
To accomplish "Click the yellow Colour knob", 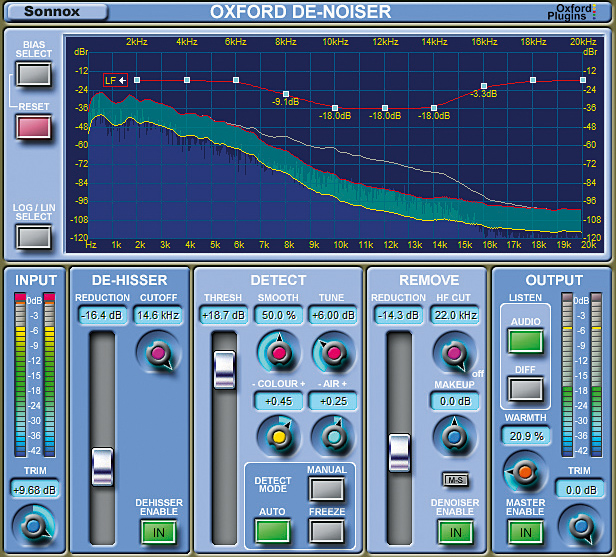I will tap(279, 436).
